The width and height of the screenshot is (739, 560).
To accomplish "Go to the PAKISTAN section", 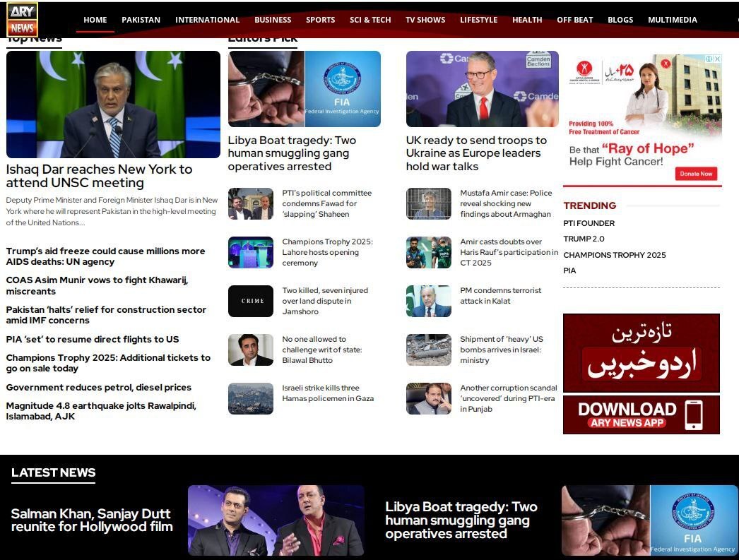I will pos(141,20).
